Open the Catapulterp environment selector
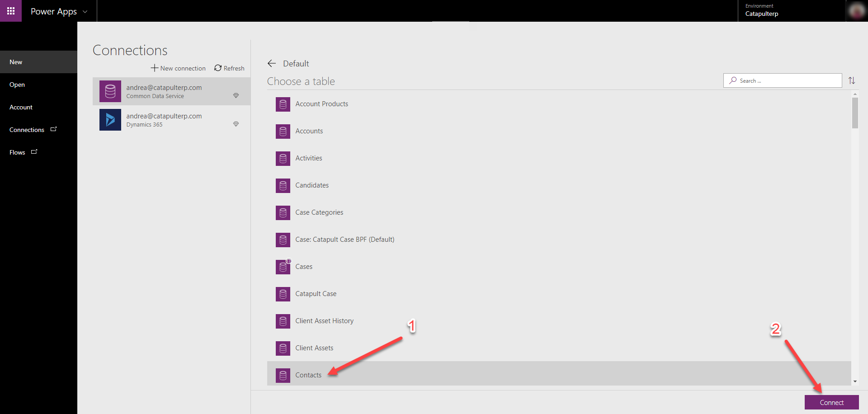 click(791, 10)
